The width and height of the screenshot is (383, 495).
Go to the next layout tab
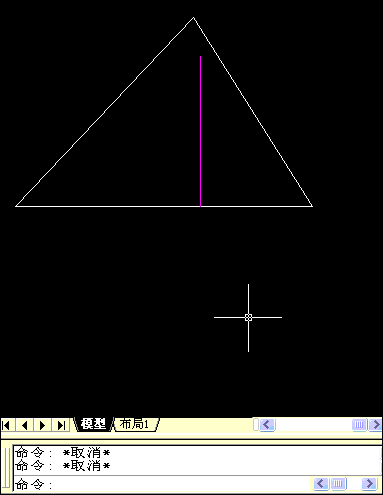click(x=42, y=425)
